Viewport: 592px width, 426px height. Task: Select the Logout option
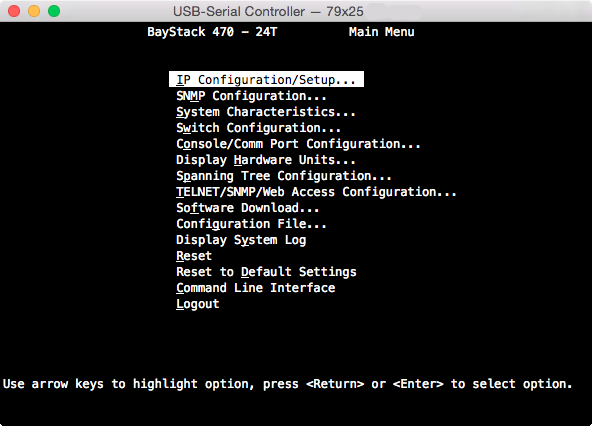coord(198,304)
